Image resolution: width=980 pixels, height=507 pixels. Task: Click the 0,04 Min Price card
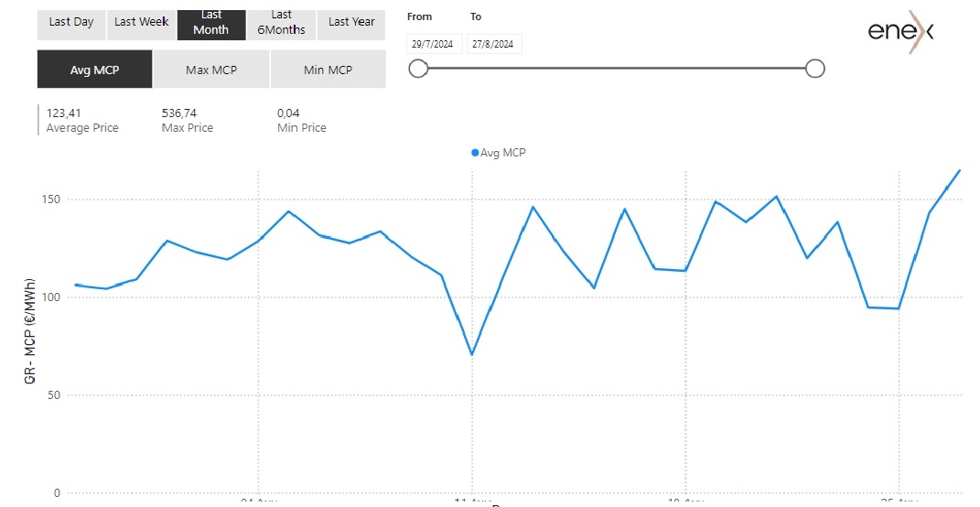[302, 120]
